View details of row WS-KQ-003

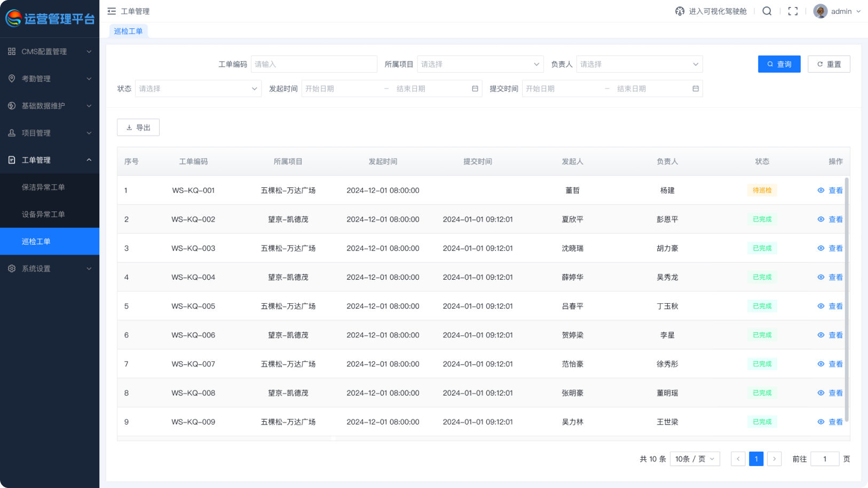830,248
